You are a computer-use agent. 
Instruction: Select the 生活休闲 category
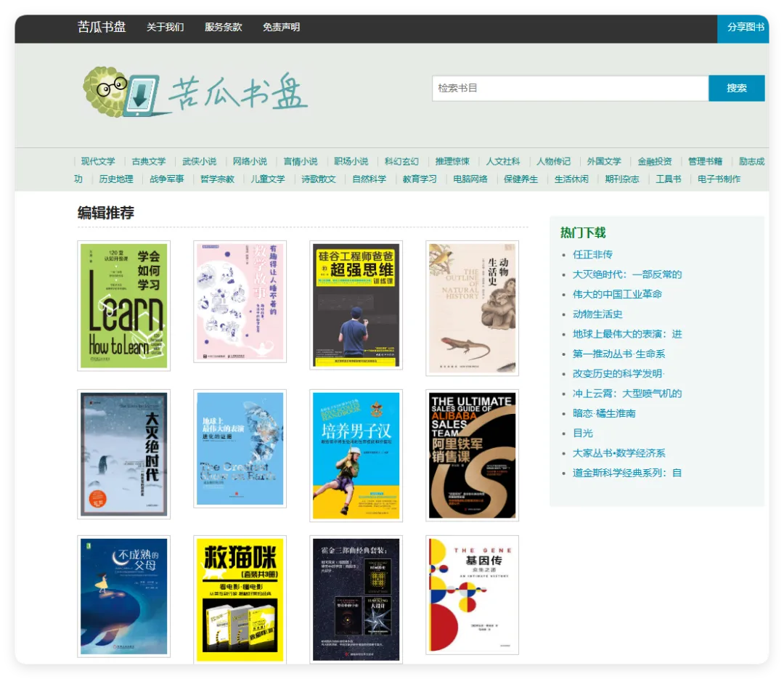pos(571,179)
